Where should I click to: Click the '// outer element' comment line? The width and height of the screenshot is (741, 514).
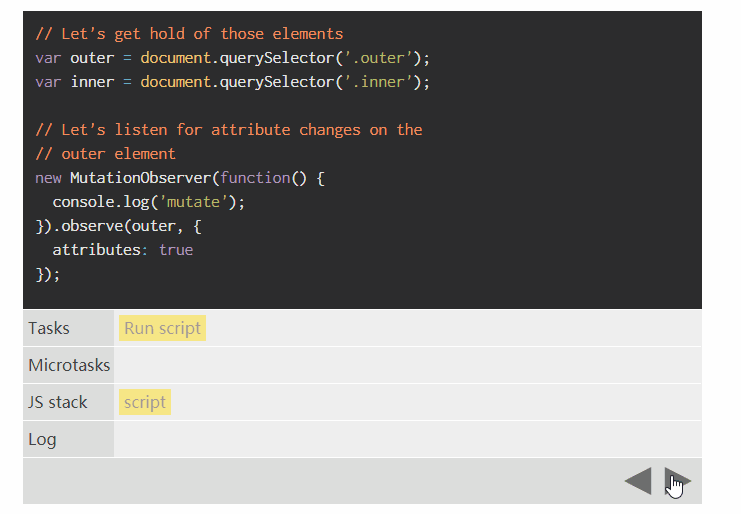(105, 154)
